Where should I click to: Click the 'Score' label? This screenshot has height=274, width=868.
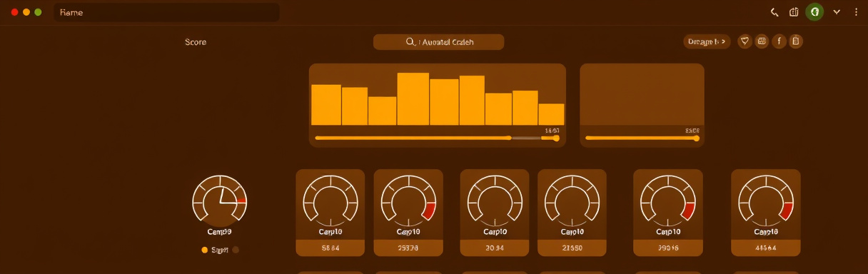(196, 42)
